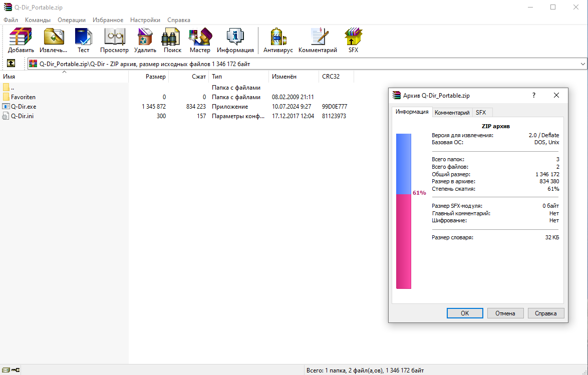
Task: Launch the Мастер (Wizard) tool
Action: pos(200,37)
